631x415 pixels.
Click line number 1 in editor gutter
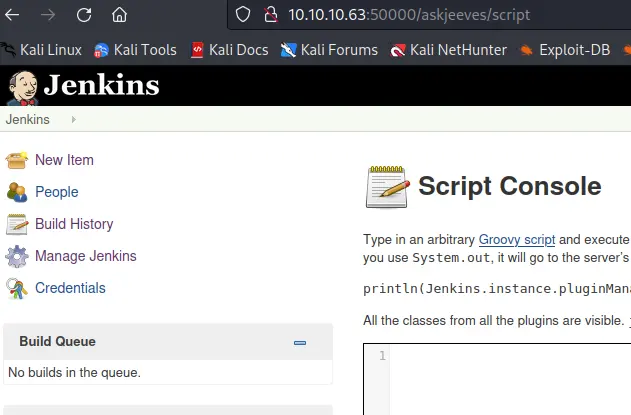[382, 356]
